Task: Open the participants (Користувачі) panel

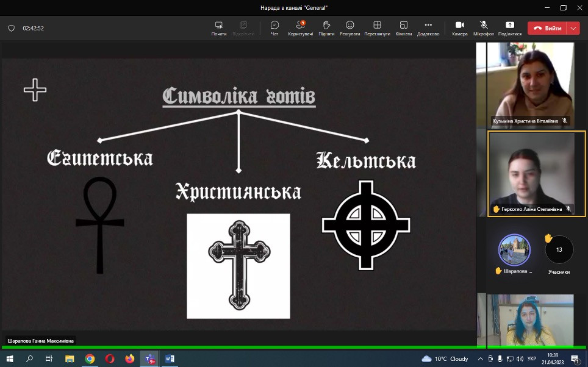Action: pyautogui.click(x=300, y=28)
